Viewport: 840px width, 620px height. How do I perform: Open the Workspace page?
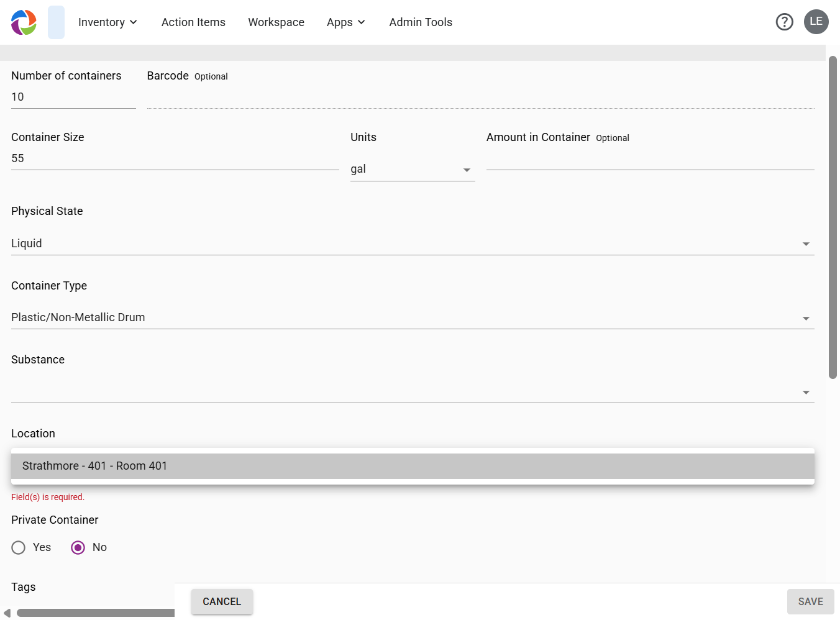click(x=276, y=22)
